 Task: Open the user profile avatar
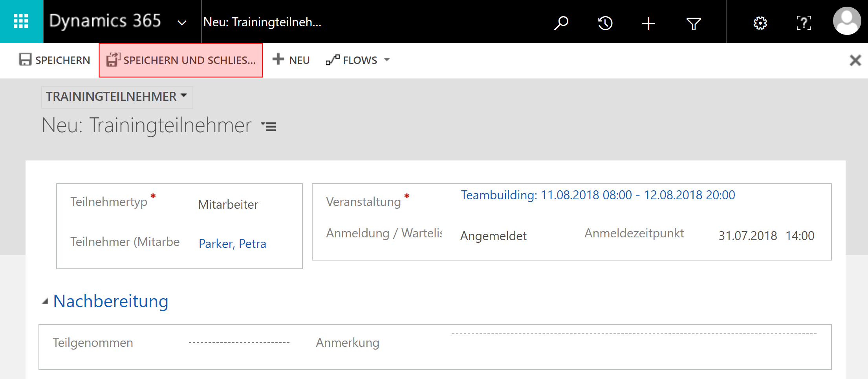coord(847,21)
